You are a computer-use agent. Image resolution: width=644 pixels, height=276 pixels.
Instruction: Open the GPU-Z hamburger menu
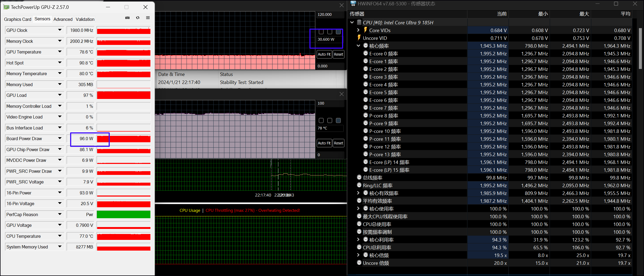(148, 18)
